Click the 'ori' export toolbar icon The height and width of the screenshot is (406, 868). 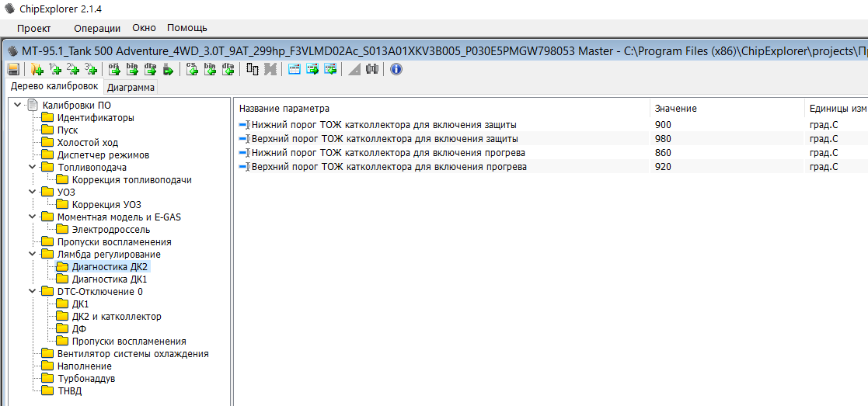click(x=113, y=69)
